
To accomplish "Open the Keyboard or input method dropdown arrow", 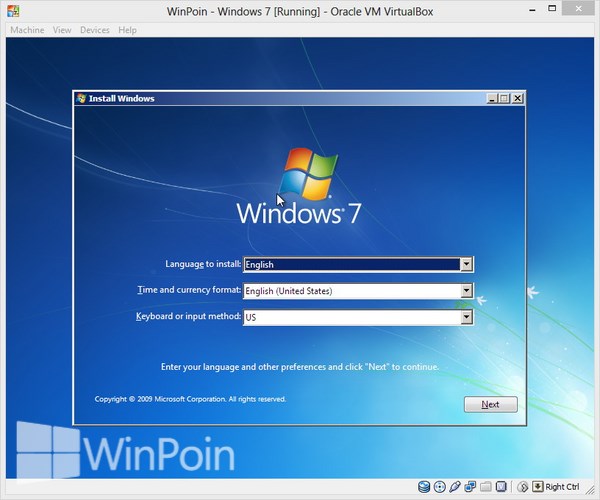I will (x=466, y=317).
